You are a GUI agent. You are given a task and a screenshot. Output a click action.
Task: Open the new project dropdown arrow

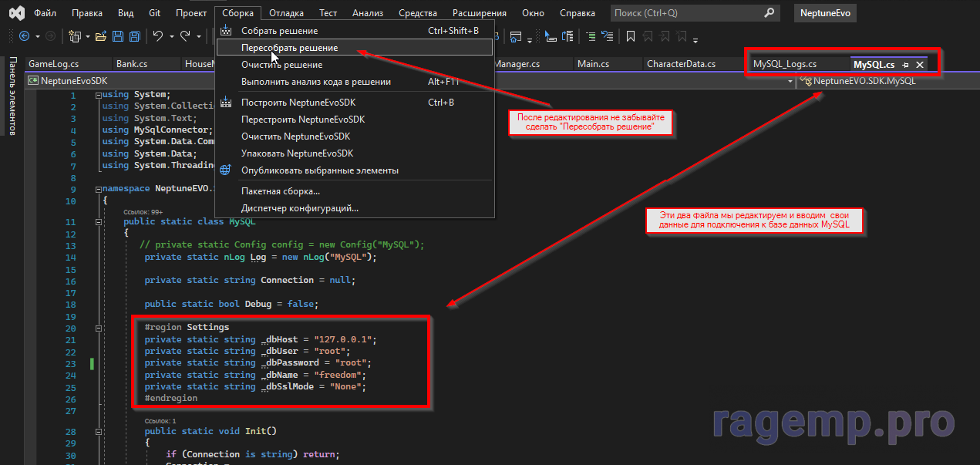click(x=87, y=36)
